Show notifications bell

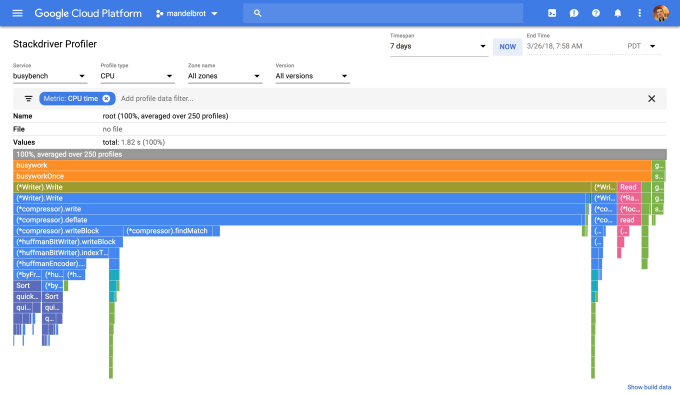click(x=618, y=13)
